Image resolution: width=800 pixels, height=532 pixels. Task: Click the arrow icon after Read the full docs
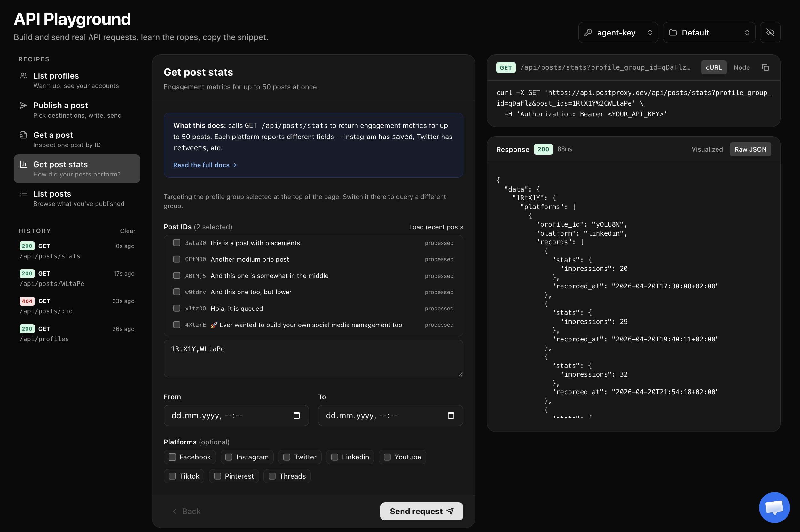tap(234, 165)
